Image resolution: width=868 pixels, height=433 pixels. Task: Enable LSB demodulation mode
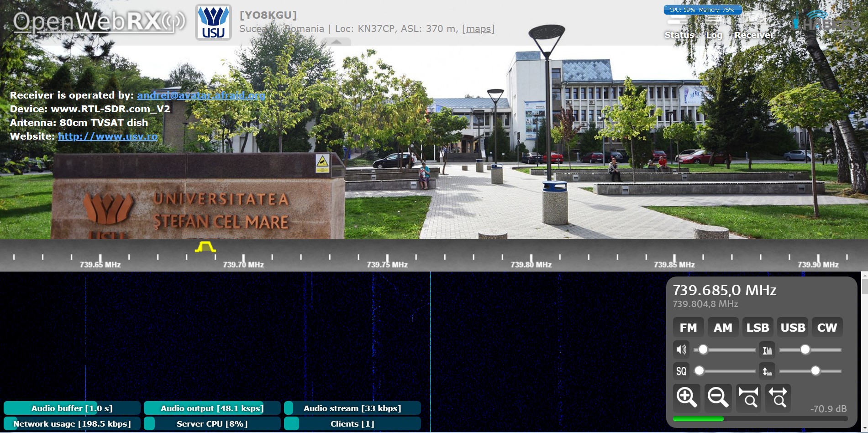click(758, 328)
